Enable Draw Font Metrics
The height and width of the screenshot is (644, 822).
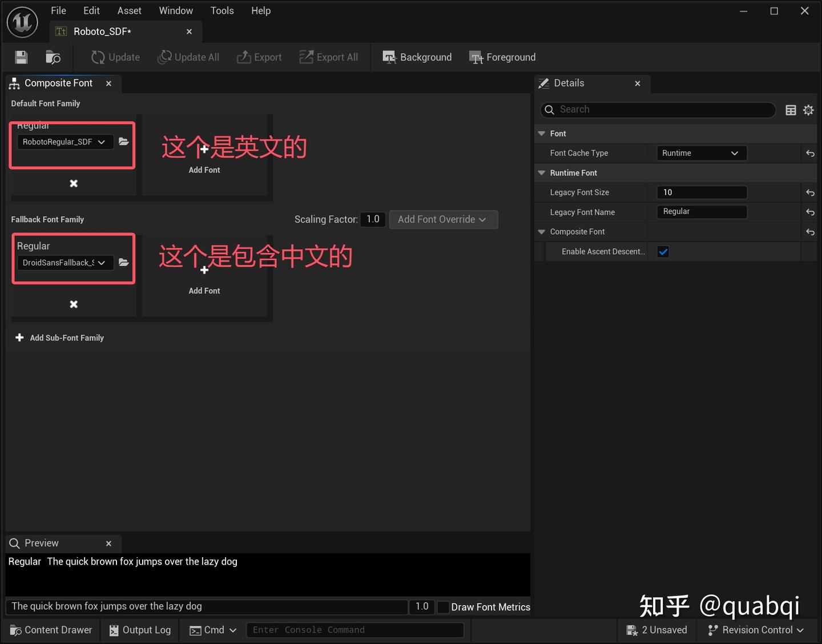pos(444,607)
